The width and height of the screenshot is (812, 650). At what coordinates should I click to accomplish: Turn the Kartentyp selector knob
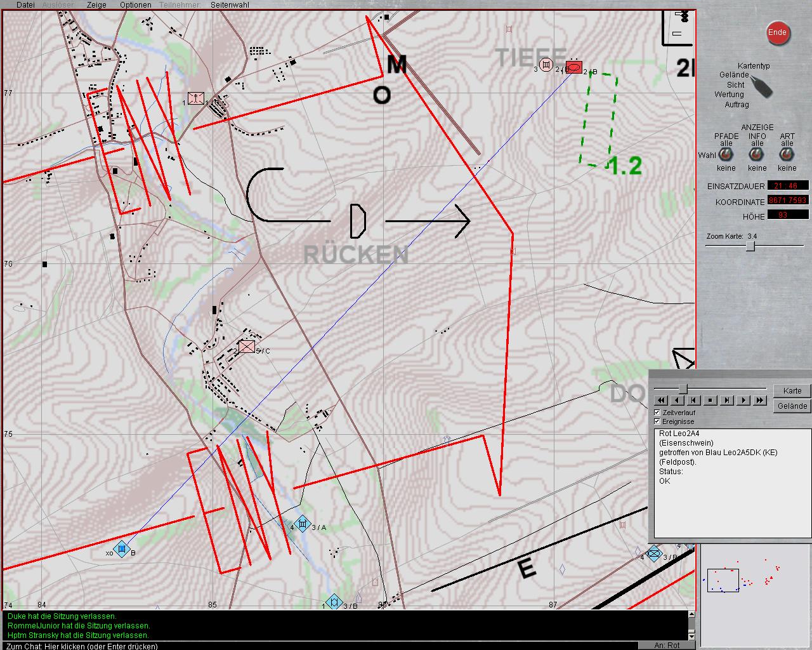point(761,86)
